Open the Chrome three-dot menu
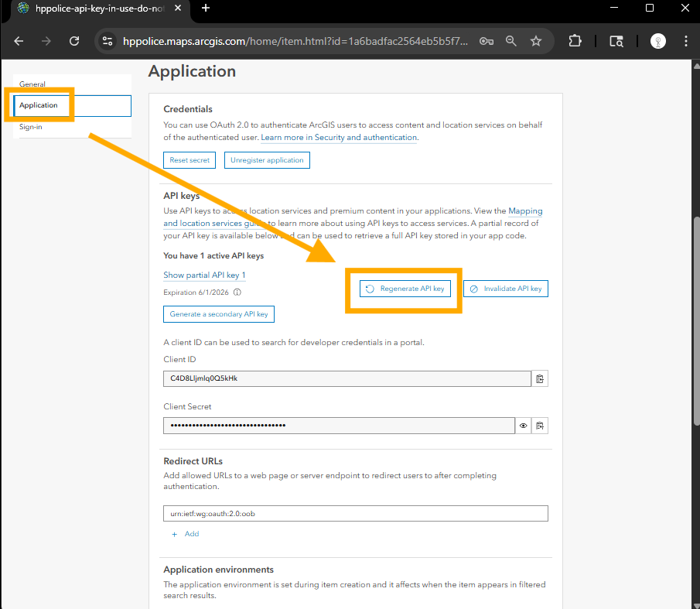The width and height of the screenshot is (700, 609). (x=686, y=41)
